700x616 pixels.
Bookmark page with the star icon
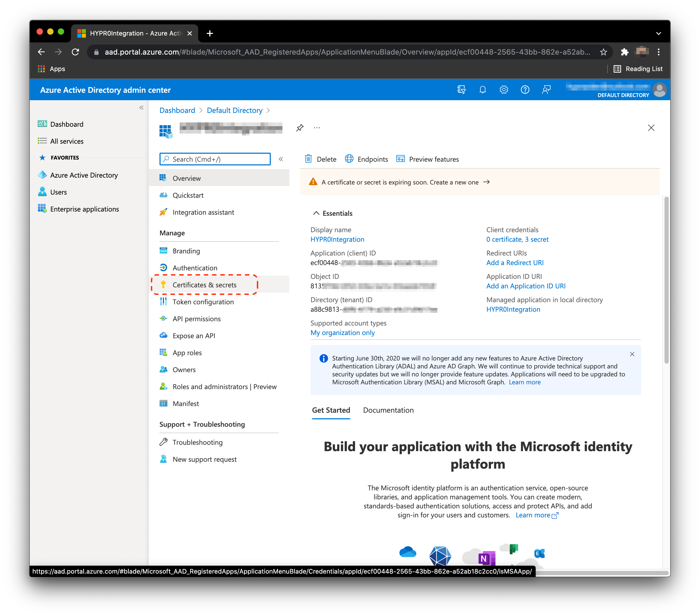click(603, 52)
